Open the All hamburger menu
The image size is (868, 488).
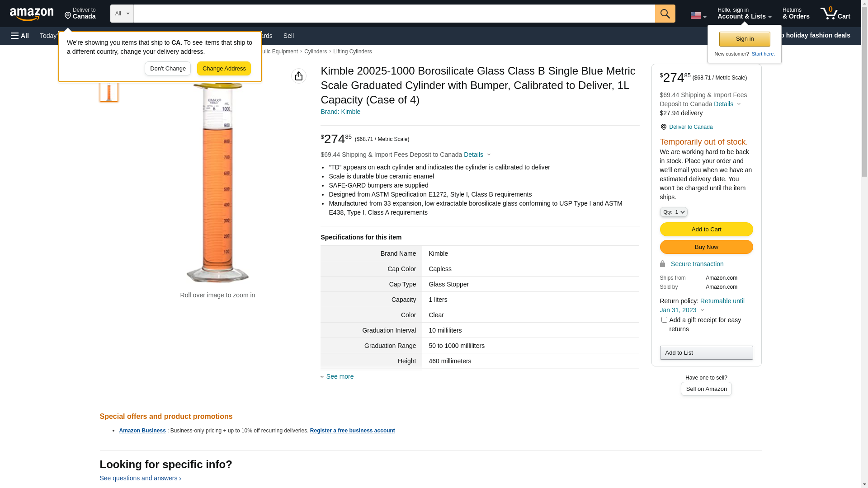[20, 36]
